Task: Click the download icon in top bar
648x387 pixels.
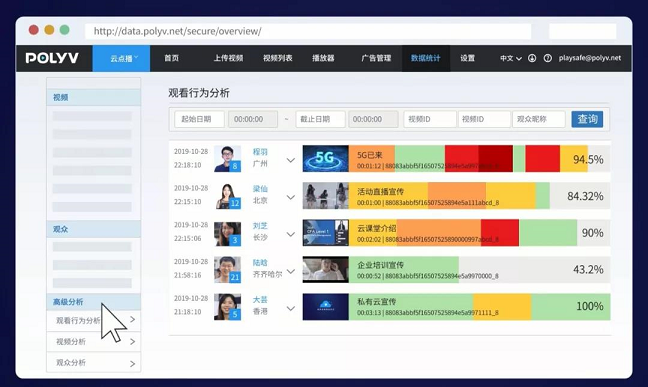Action: click(x=532, y=58)
